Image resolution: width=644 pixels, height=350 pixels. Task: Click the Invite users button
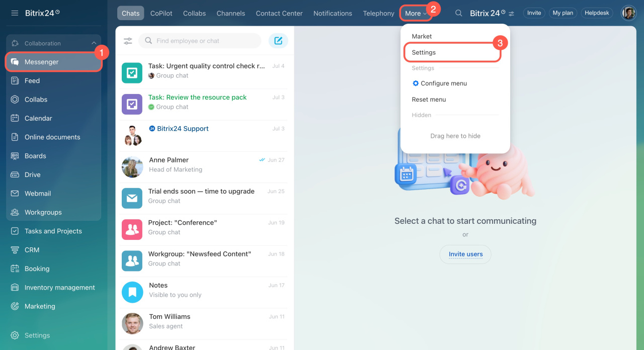point(465,254)
